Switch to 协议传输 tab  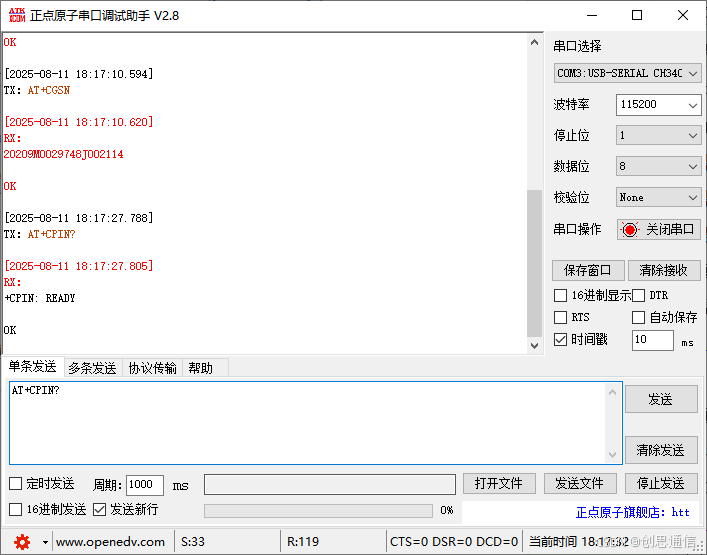(152, 368)
